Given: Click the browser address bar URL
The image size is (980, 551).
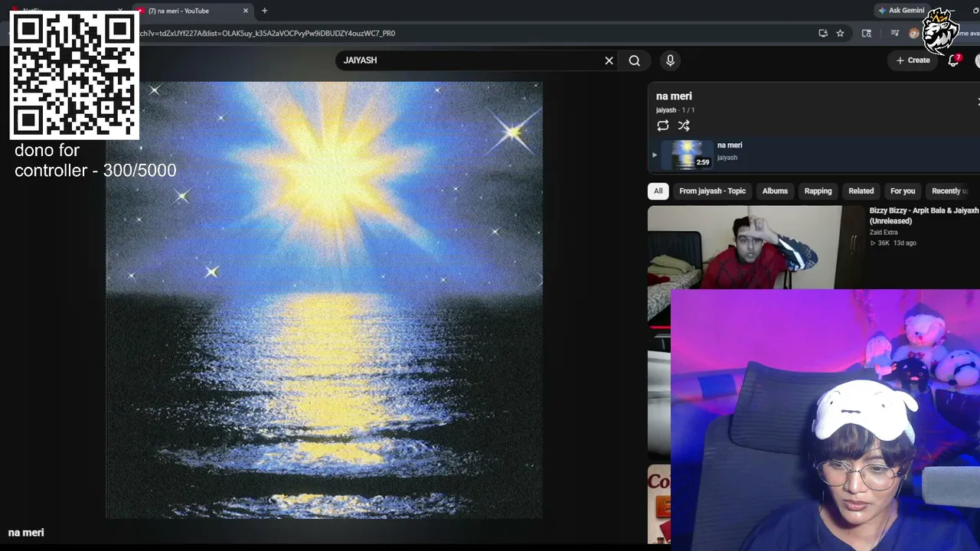Looking at the screenshot, I should (x=267, y=34).
